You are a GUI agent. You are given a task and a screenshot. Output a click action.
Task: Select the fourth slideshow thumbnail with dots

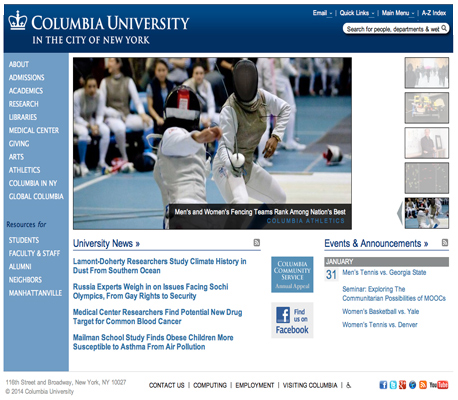coord(427,178)
